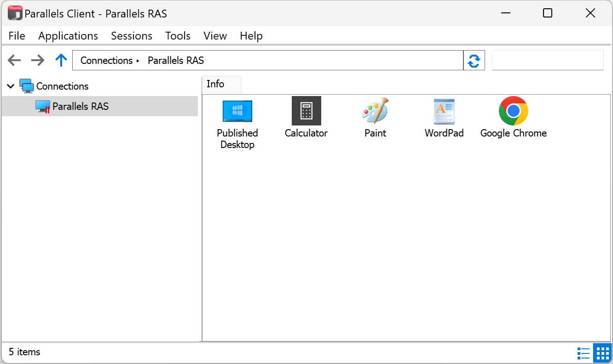Switch to list view in status bar
The width and height of the screenshot is (613, 364).
click(583, 353)
